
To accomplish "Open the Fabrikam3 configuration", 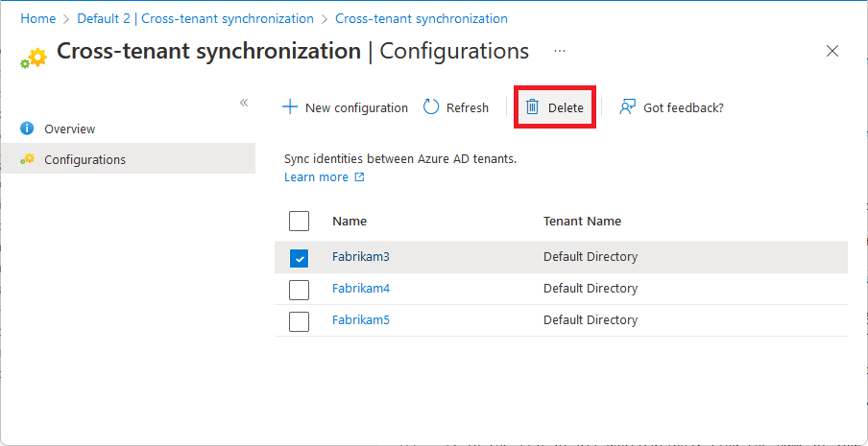I will click(361, 257).
